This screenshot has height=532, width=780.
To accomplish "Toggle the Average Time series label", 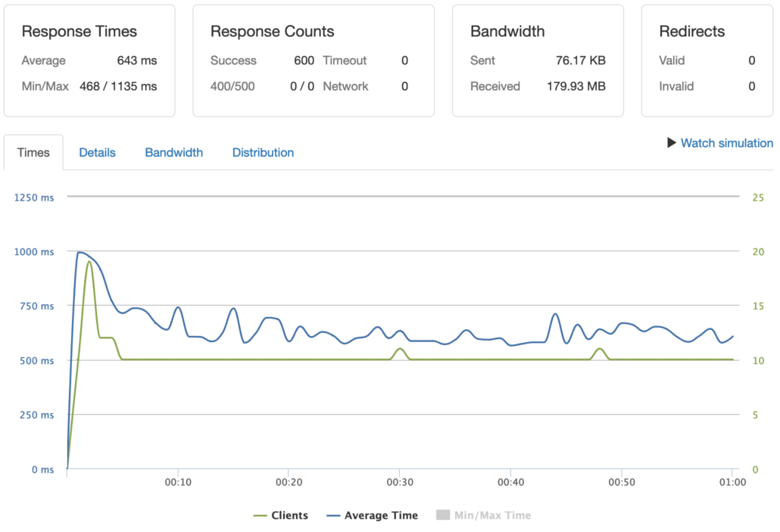I will [x=380, y=515].
